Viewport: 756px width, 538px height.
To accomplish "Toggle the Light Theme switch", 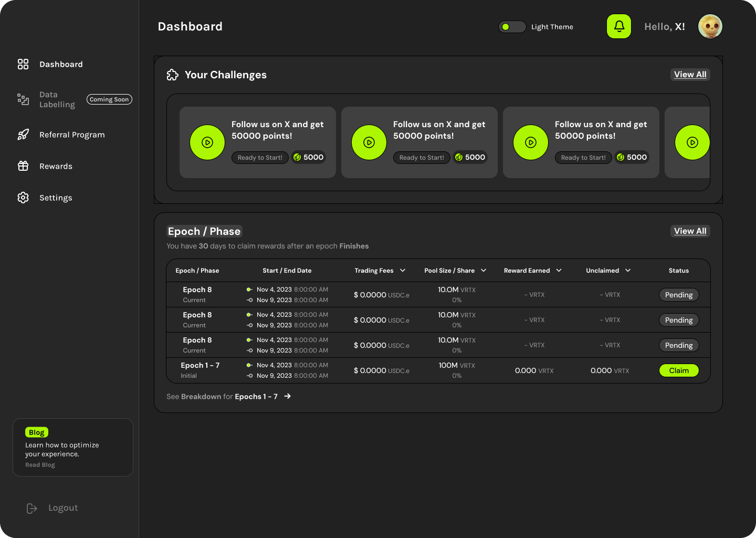I will tap(512, 27).
